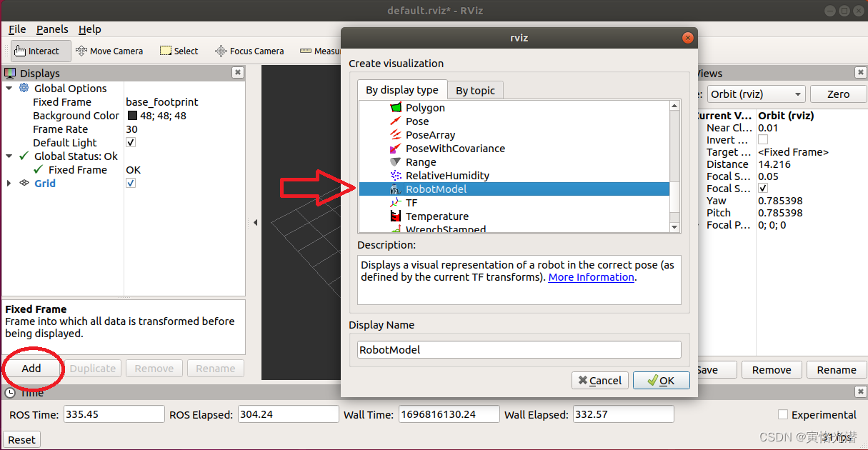Click Remove button in Views panel
The width and height of the screenshot is (868, 450).
pyautogui.click(x=772, y=369)
